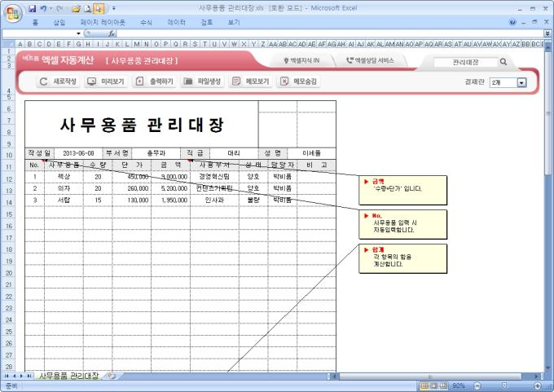Open the undo history dropdown arrow

51,8
